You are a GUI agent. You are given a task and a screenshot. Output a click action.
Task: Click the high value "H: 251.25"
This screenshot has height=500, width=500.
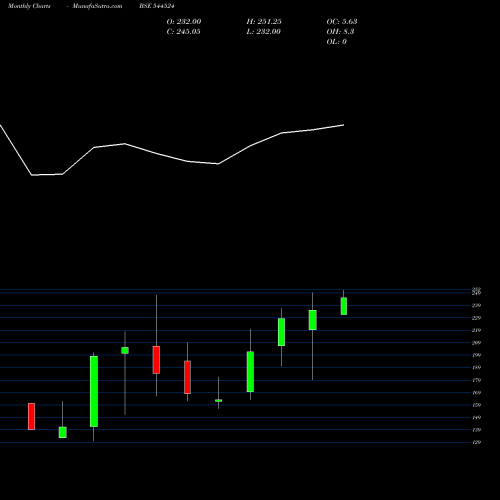pyautogui.click(x=264, y=21)
